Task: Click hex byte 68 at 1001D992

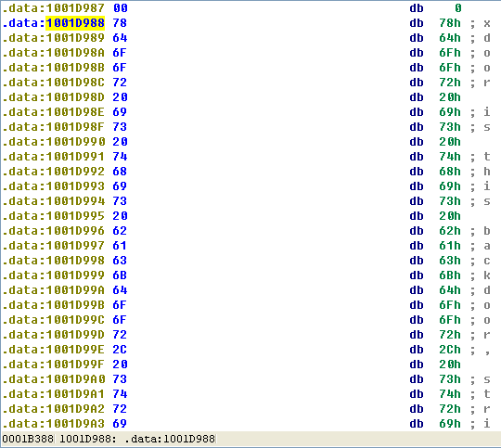Action: (120, 172)
